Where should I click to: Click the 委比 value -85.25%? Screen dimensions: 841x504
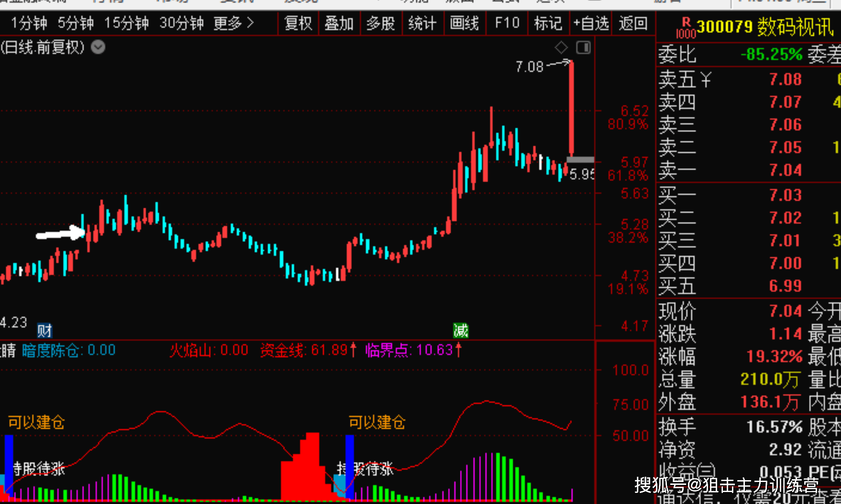coord(771,54)
